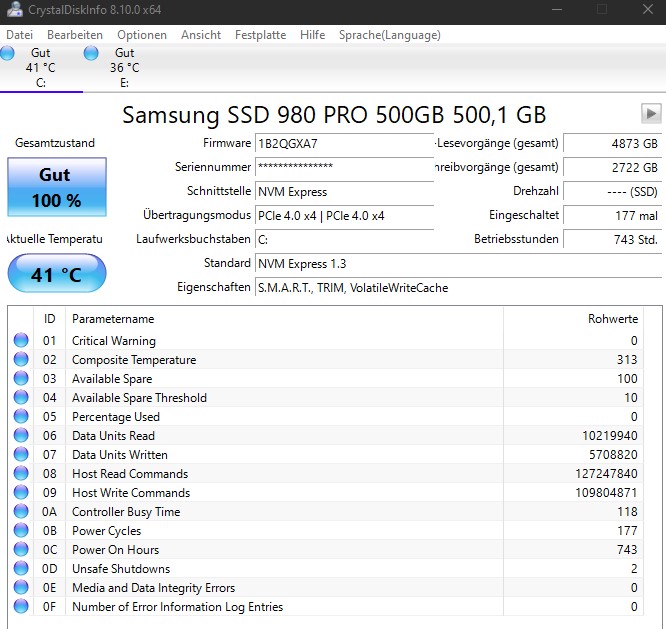Click the Eigenschaften field with S.M.A.R.T., TRIM
Screen dimensions: 666x629
coord(458,288)
